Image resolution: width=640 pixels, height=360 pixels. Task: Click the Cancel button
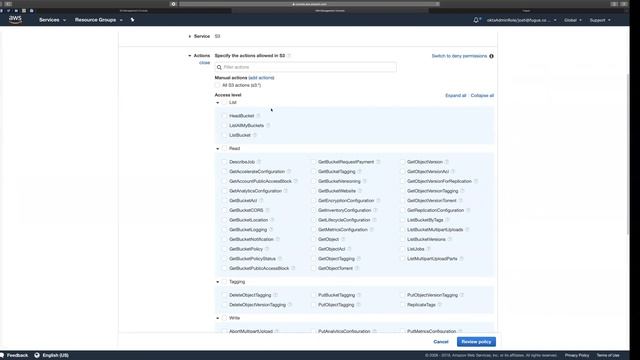441,342
